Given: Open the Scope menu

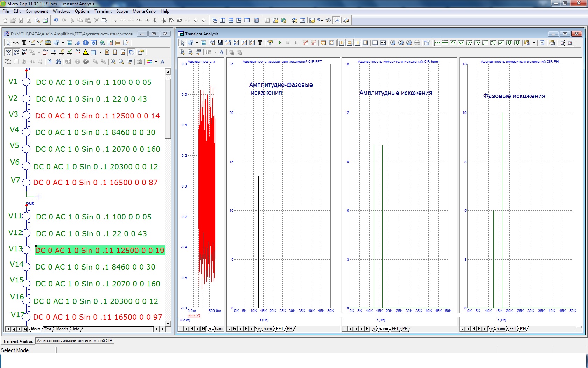Looking at the screenshot, I should click(x=122, y=11).
